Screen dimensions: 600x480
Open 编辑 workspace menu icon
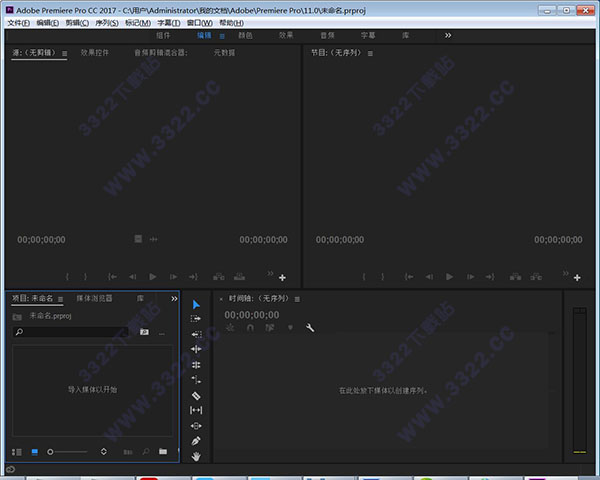point(222,36)
